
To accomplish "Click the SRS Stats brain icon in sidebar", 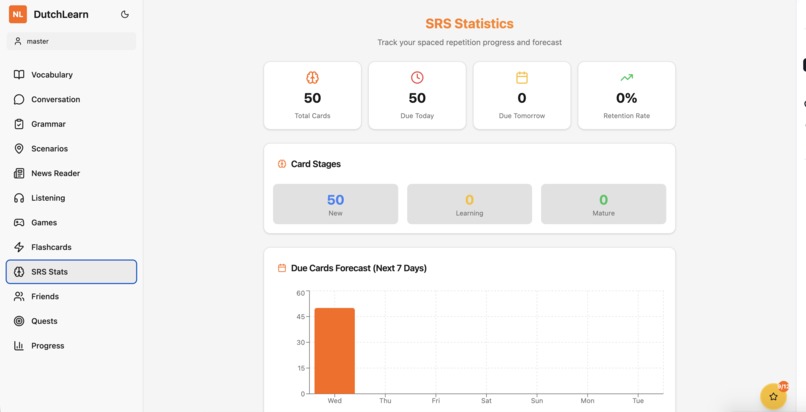I will (x=19, y=272).
